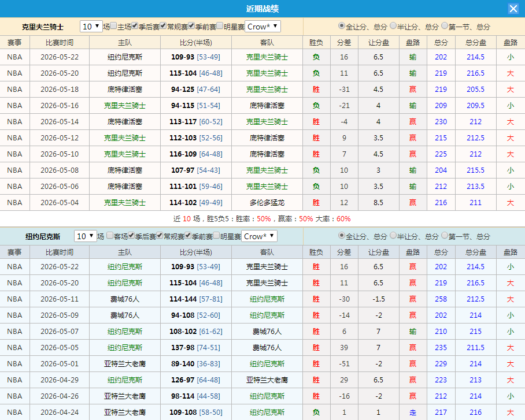Toggle 常规赛 checkbox in 克里夫兰骑士 filters
Screen dimensions: 525x420
163,26
